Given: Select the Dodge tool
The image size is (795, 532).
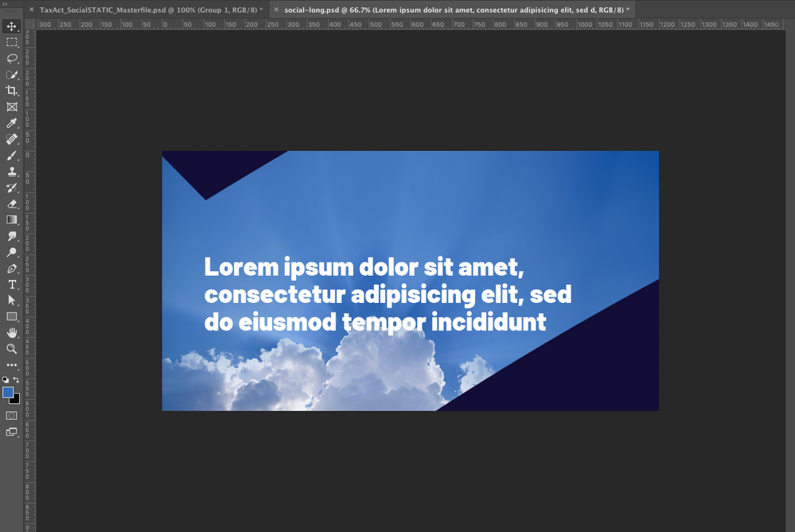Looking at the screenshot, I should (12, 252).
